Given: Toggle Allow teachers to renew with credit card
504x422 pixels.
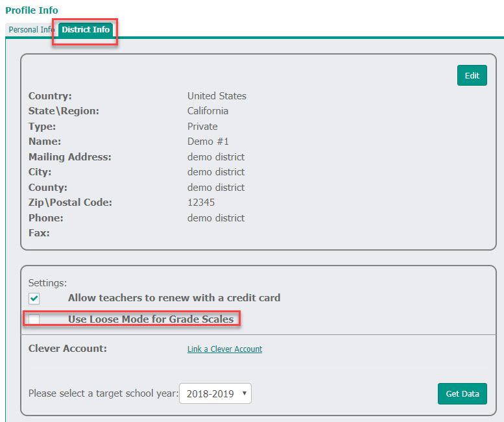Looking at the screenshot, I should tap(34, 298).
